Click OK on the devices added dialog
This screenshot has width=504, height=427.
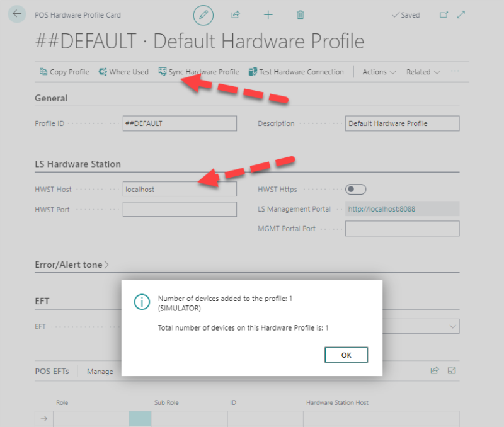coord(346,355)
